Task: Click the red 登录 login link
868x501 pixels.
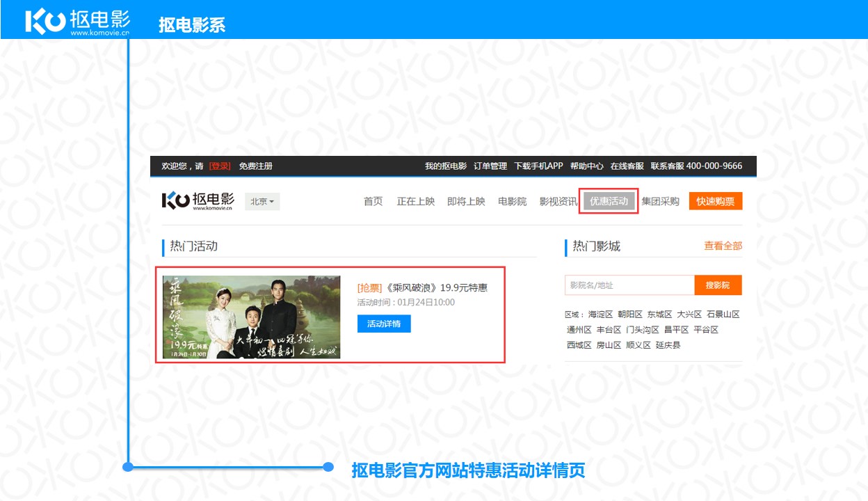Action: tap(220, 166)
